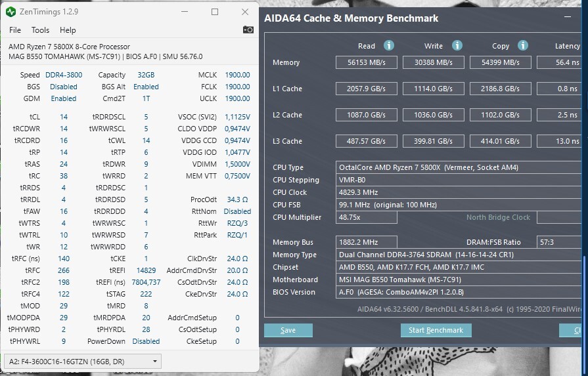Click the tRC value 38
588x376 pixels.
[64, 176]
